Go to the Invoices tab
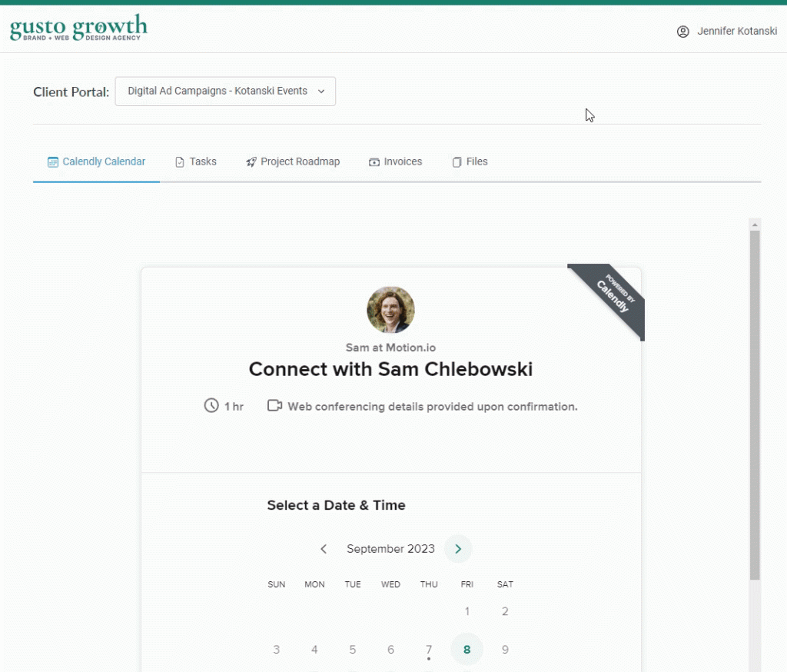The width and height of the screenshot is (787, 672). click(x=396, y=161)
